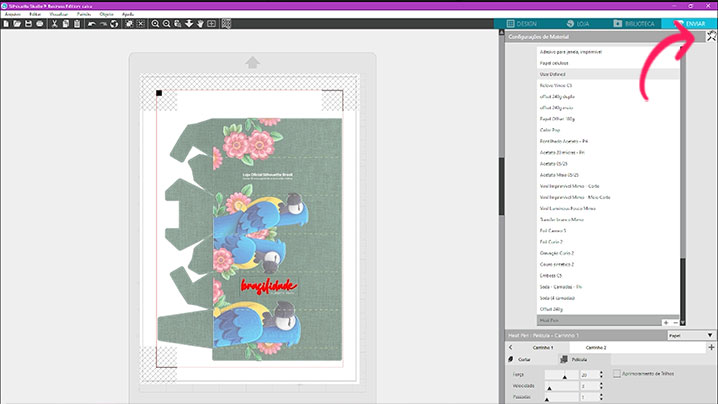Viewport: 718px width, 404px height.
Task: Undo the last action
Action: (x=92, y=24)
